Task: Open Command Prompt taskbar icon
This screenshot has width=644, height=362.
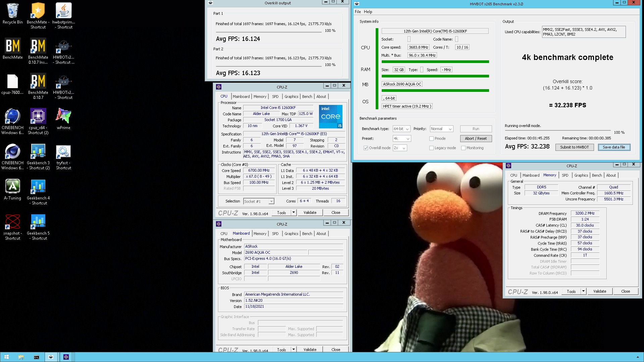Action: point(36,357)
